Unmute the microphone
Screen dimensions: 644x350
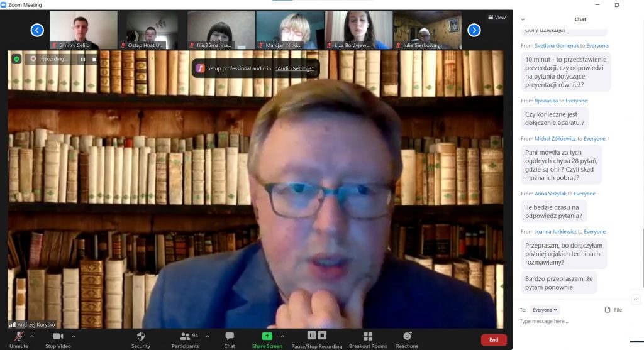click(x=18, y=338)
